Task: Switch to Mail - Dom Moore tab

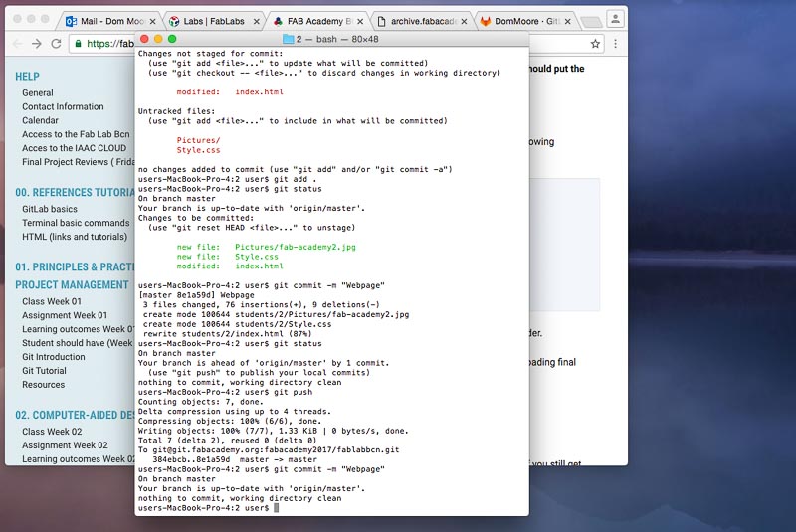Action: coord(110,21)
